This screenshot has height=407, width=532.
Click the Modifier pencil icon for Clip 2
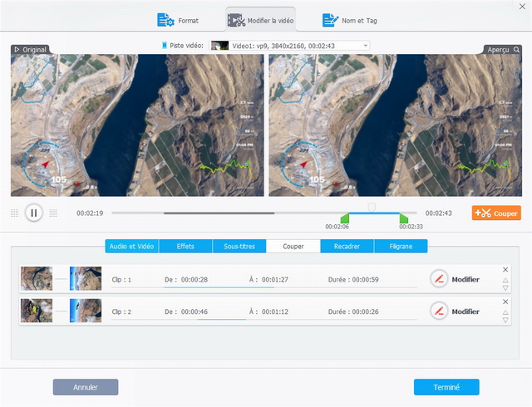(439, 311)
